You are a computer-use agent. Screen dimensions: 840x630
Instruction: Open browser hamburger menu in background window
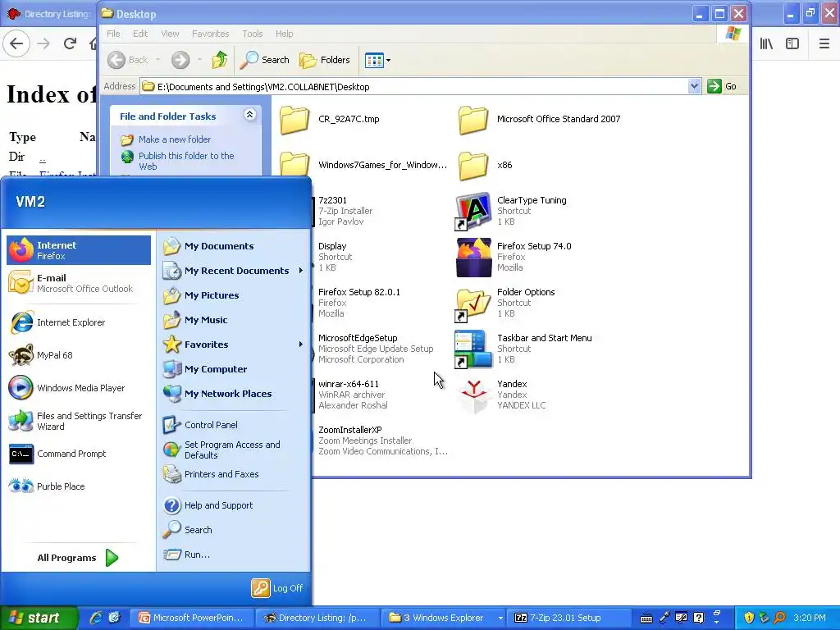pyautogui.click(x=824, y=43)
